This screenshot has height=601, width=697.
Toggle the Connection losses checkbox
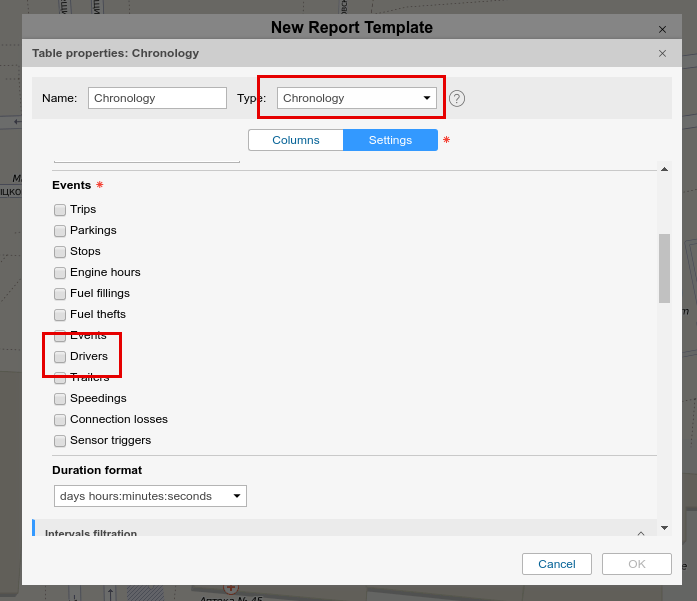(60, 420)
